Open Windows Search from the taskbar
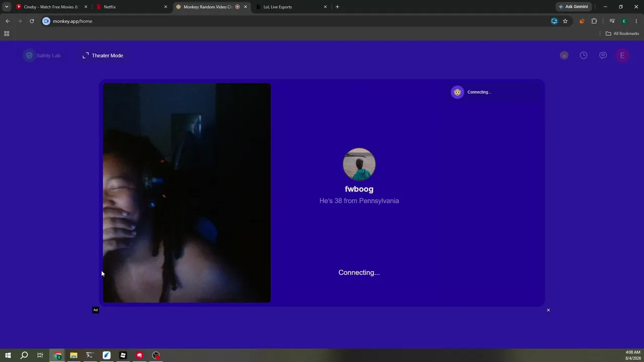This screenshot has height=362, width=644. click(24, 355)
